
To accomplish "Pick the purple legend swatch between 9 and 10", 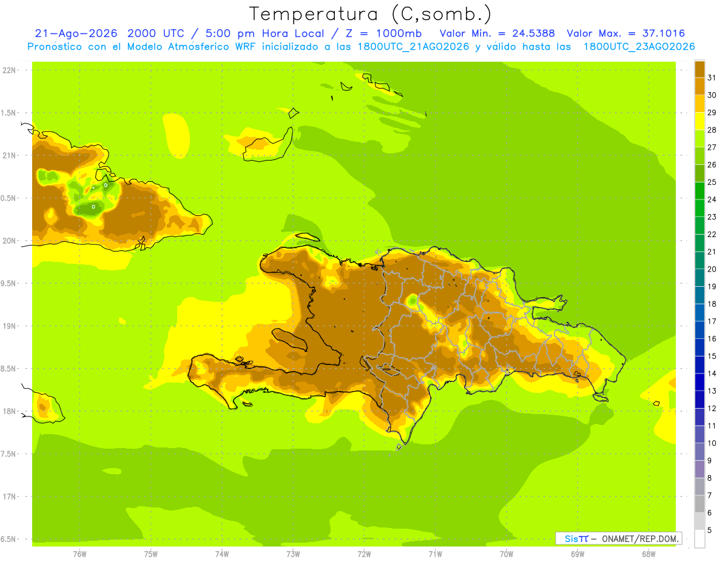I will click(699, 452).
